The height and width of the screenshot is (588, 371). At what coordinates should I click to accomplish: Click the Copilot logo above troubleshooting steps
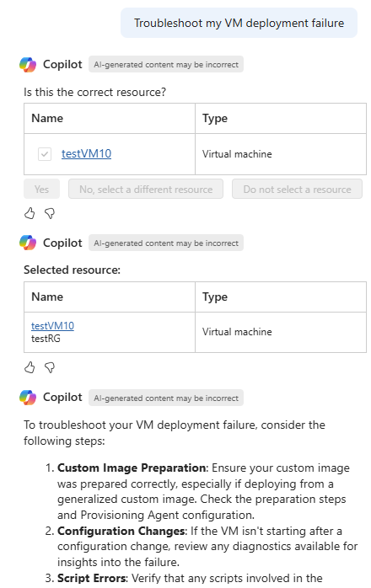[x=28, y=398]
